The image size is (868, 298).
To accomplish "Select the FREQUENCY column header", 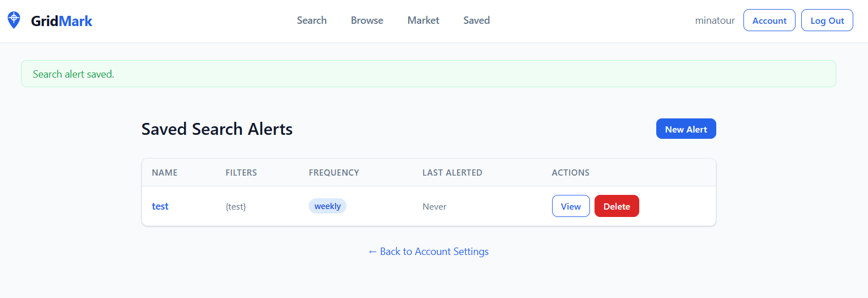I will 333,173.
